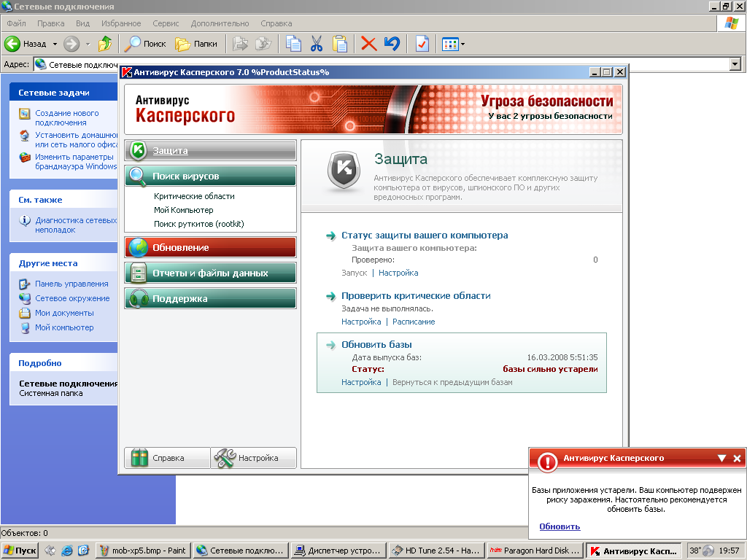Click the blue Undo arrow icon
Screen dimensions: 747x560
(x=392, y=44)
